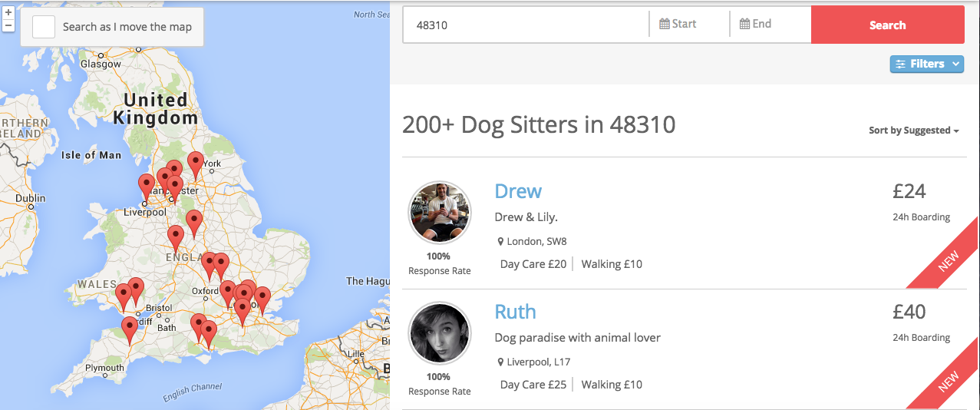Click 'Walking £10' on Ruth's listing
This screenshot has height=410, width=980.
point(612,385)
